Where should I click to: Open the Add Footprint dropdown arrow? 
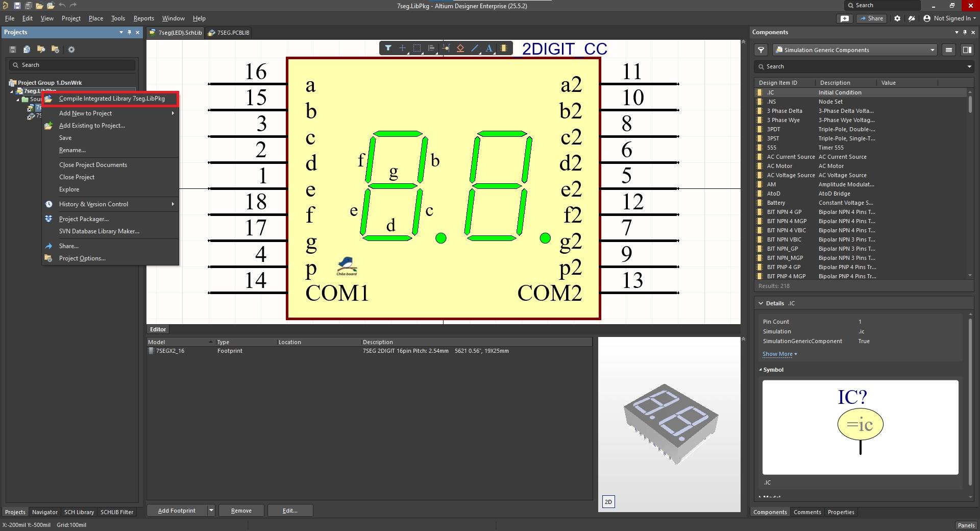click(x=211, y=511)
